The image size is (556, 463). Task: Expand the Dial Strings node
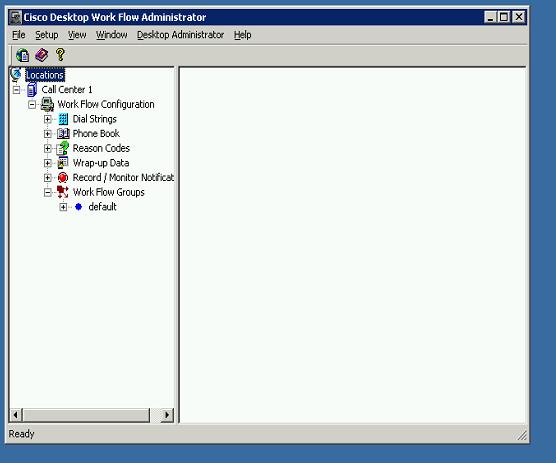48,119
